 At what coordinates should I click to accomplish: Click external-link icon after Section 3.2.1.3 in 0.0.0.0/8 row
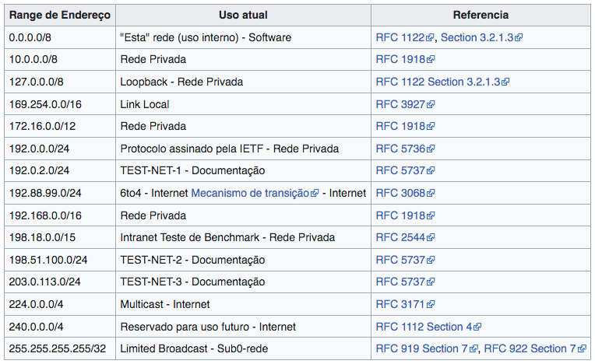pos(518,37)
